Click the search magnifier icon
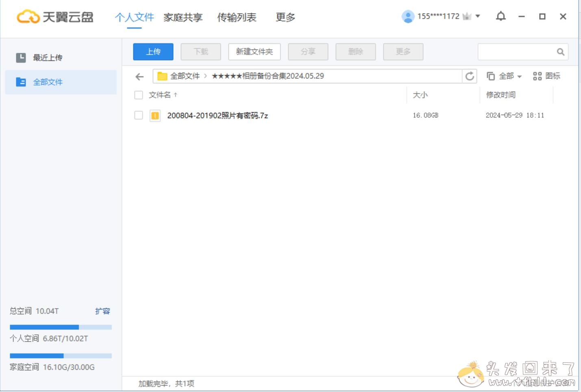581x392 pixels. (561, 52)
